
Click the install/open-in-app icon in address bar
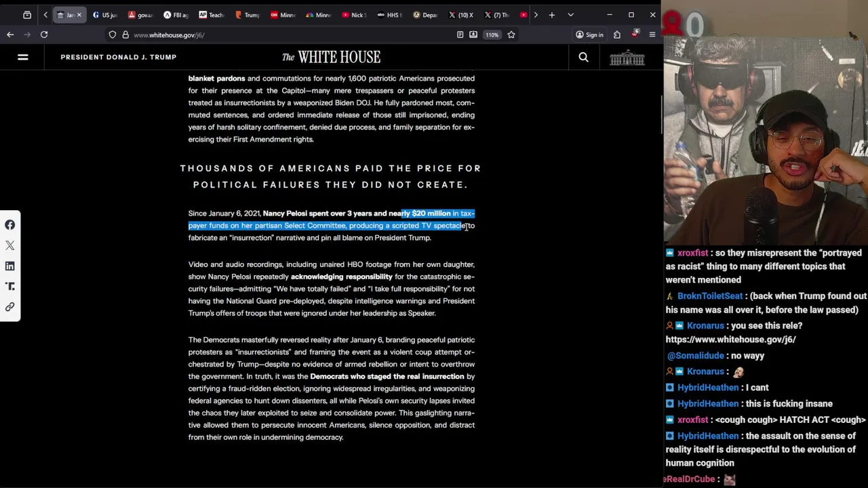point(473,35)
